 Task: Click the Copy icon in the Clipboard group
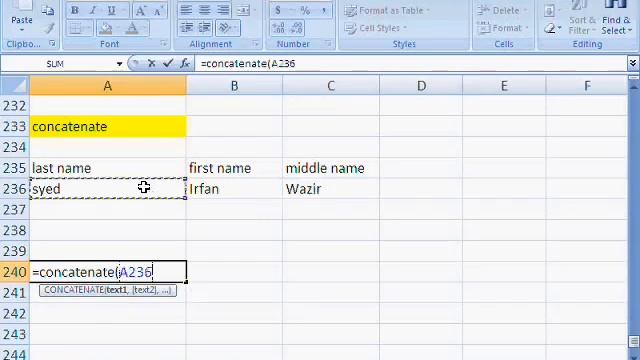pyautogui.click(x=48, y=10)
